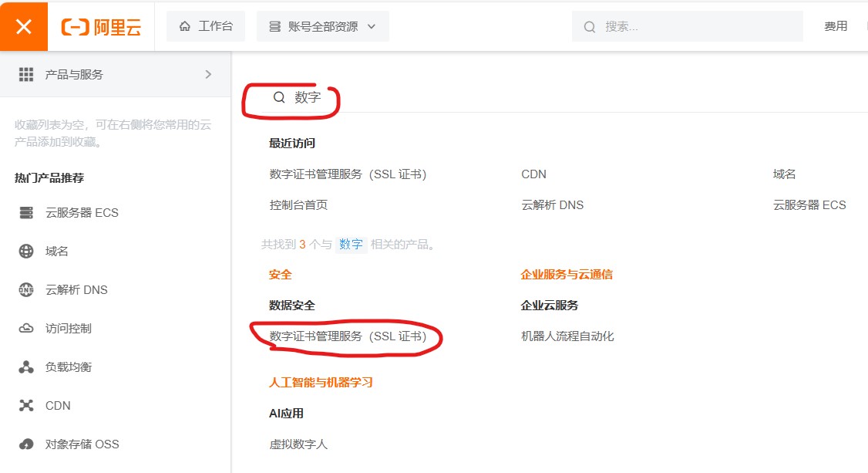The image size is (868, 473).
Task: Open 数字证书管理服务 (SSL 证书) under 数据安全
Action: (348, 336)
